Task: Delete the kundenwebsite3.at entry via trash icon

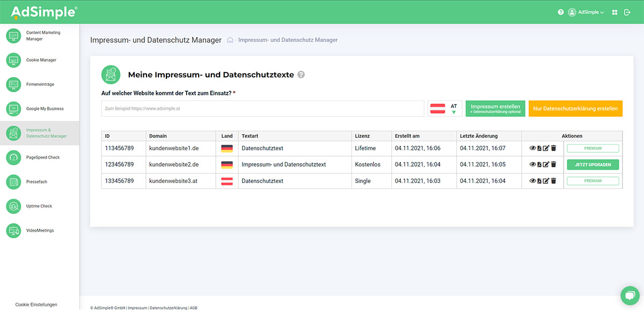Action: coord(553,181)
